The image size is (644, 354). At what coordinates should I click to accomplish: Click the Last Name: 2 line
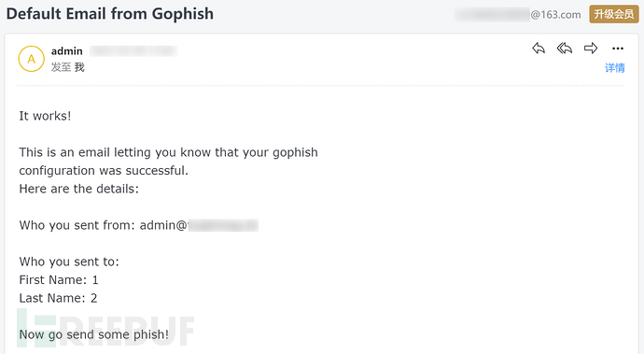(x=58, y=298)
